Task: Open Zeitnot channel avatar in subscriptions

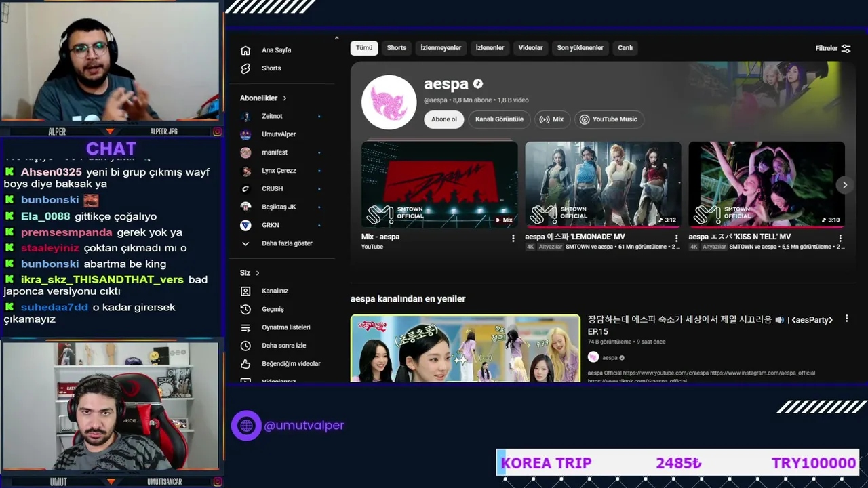Action: (245, 116)
